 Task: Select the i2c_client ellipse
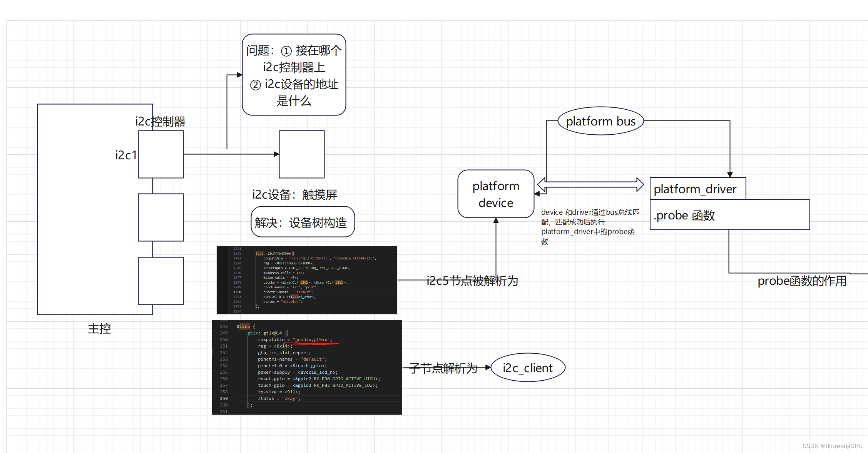coord(528,368)
